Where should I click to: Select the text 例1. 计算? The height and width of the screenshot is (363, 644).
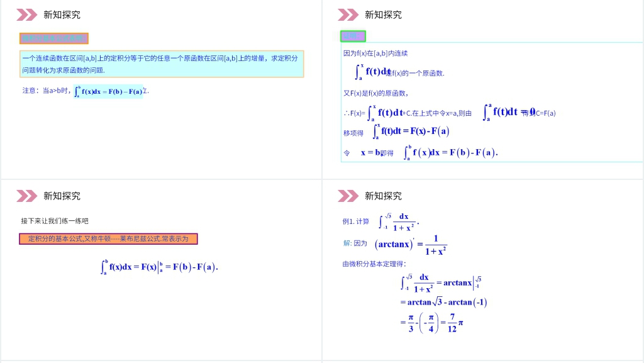click(x=356, y=221)
